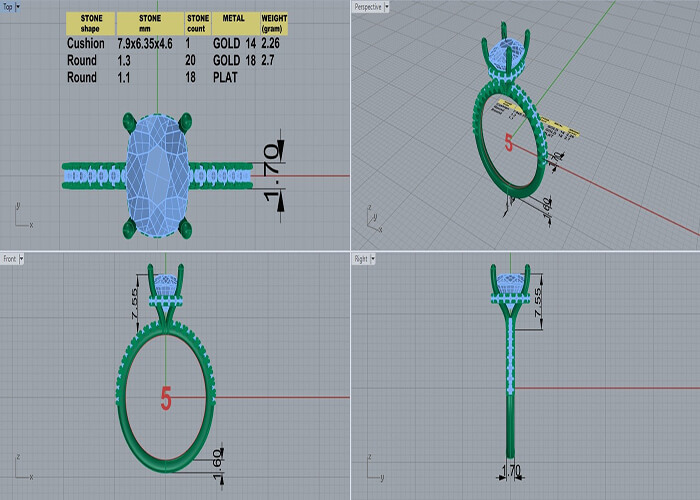Select the red "5" in Front viewport
Screen dimensions: 700x500
(x=166, y=399)
